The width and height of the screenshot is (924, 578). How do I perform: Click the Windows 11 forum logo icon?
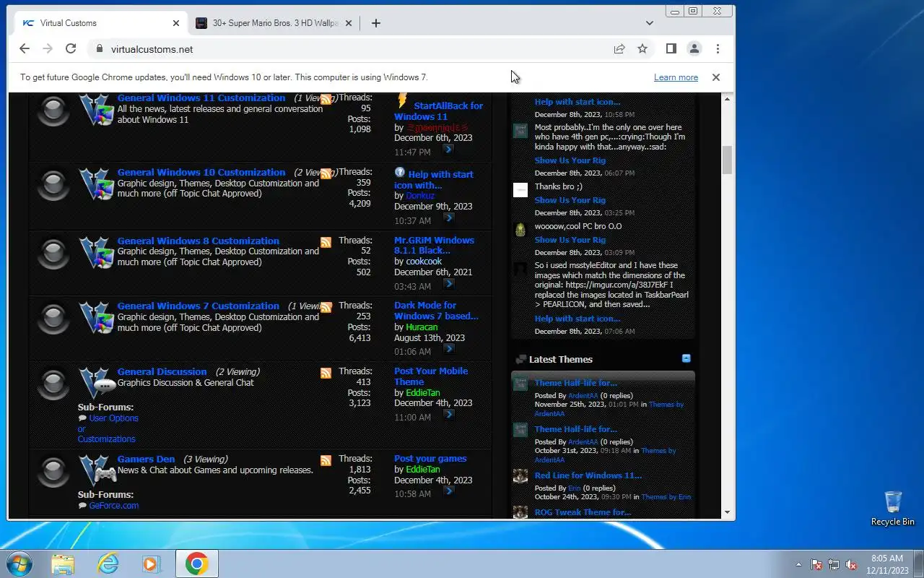point(96,110)
